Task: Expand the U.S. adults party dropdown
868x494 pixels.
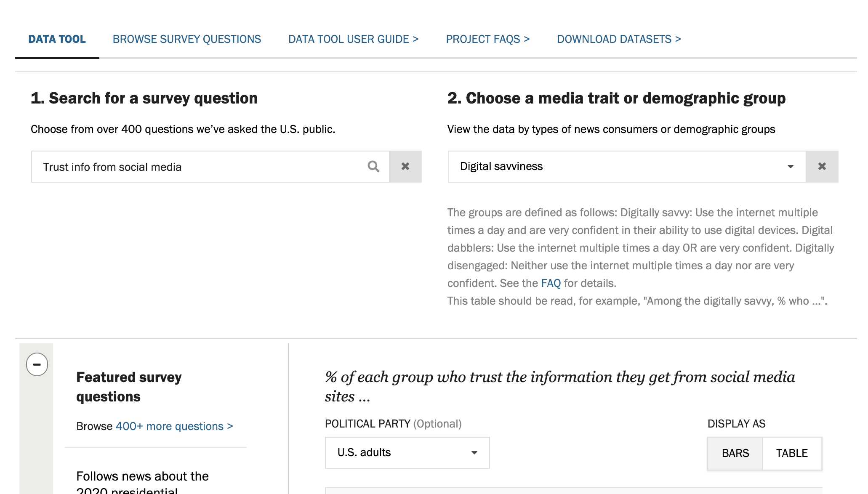Action: 407,453
